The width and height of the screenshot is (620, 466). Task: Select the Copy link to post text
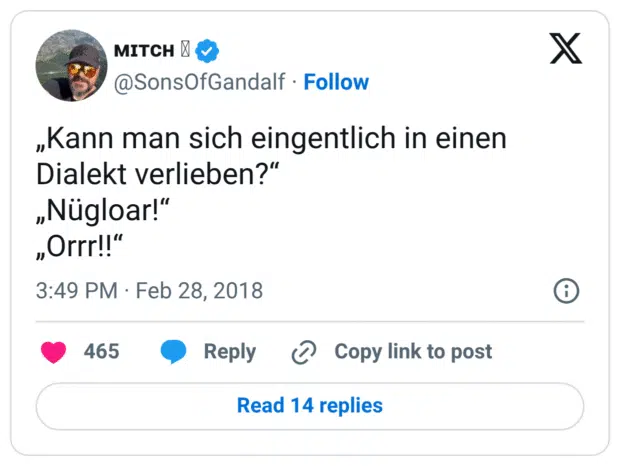[x=413, y=351]
